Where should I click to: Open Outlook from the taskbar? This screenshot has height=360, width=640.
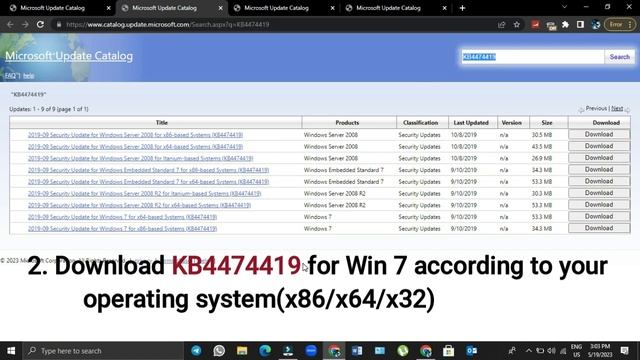pyautogui.click(x=472, y=351)
